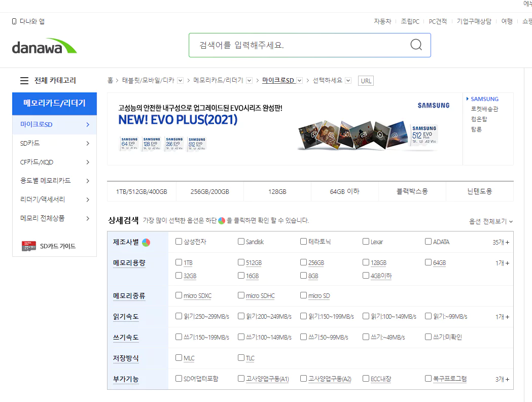Select the 1TB/512GB/400GB tab
Viewport: 532px width, 402px height.
(x=141, y=191)
